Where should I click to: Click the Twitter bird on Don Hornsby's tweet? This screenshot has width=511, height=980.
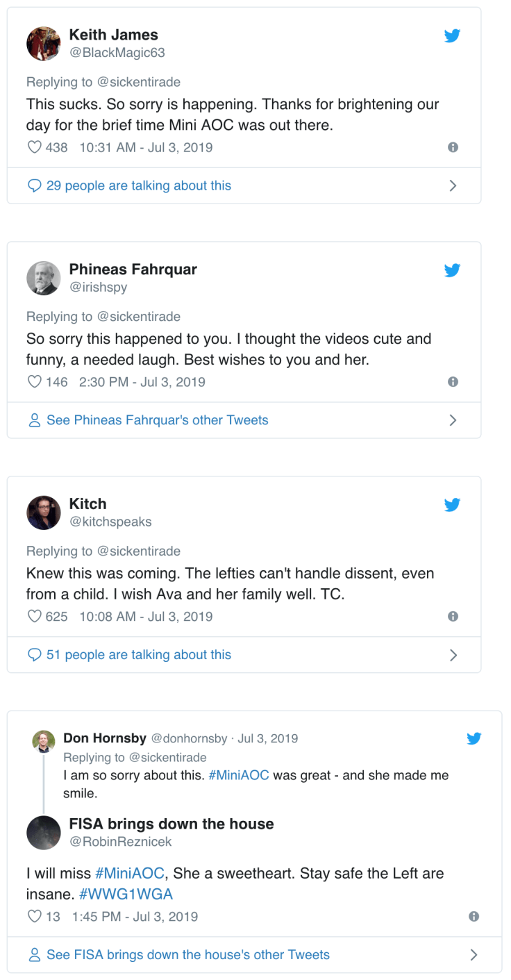474,739
